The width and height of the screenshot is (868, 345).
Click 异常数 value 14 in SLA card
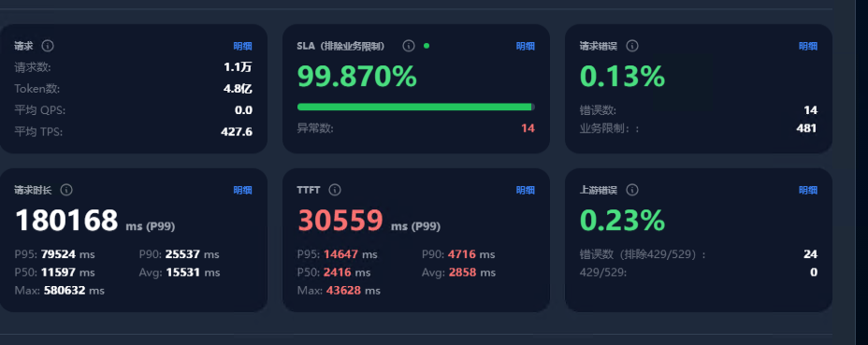tap(528, 128)
